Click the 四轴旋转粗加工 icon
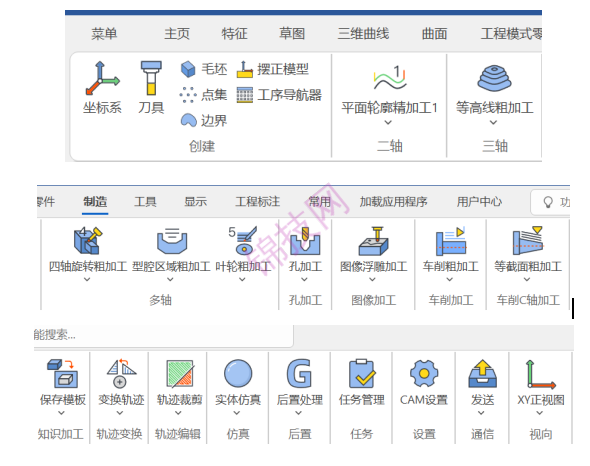The width and height of the screenshot is (590, 466). [x=88, y=241]
